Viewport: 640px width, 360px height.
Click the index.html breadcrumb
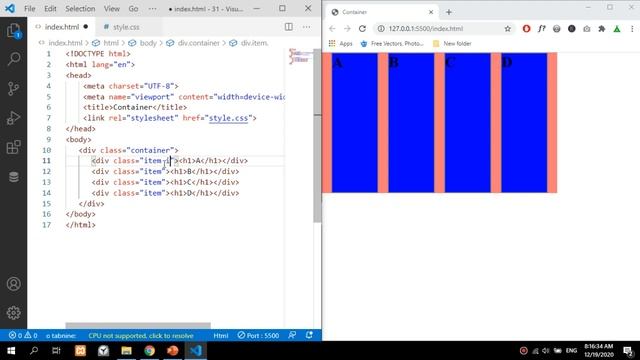(x=65, y=43)
